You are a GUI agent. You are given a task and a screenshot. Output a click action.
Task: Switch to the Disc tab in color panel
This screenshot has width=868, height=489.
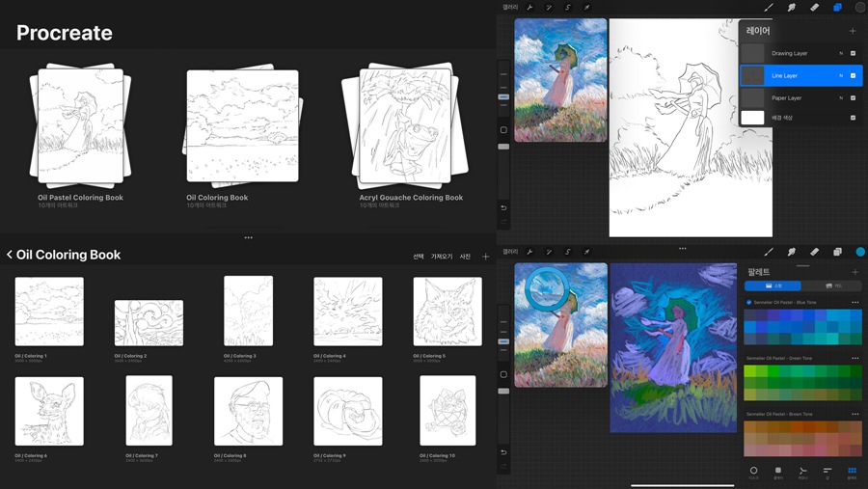click(753, 473)
